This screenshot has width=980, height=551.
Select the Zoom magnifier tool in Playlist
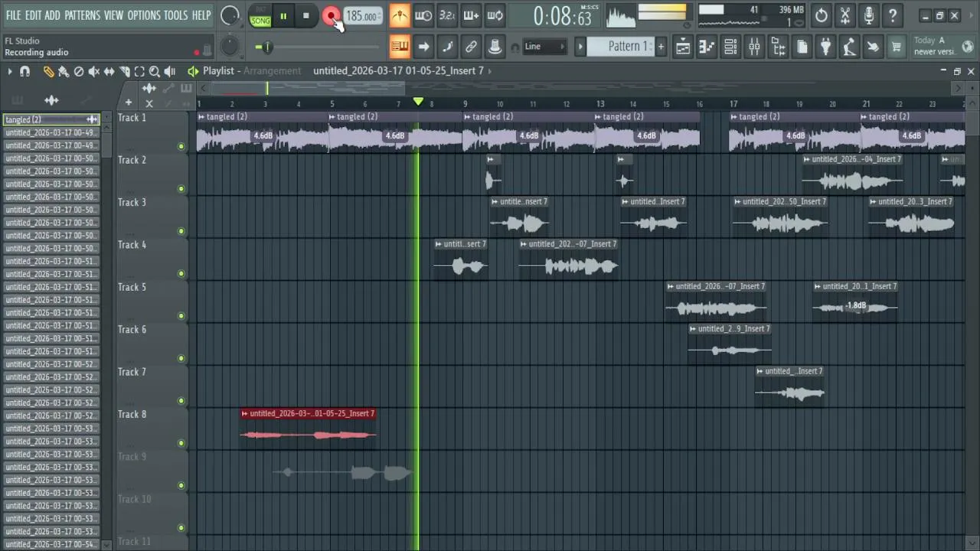(155, 71)
